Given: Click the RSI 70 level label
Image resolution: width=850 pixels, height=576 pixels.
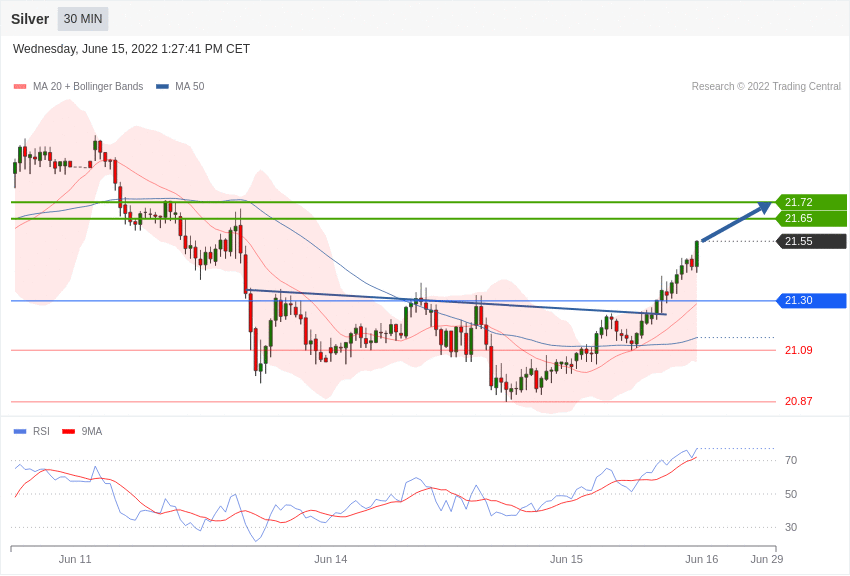Looking at the screenshot, I should tap(791, 461).
